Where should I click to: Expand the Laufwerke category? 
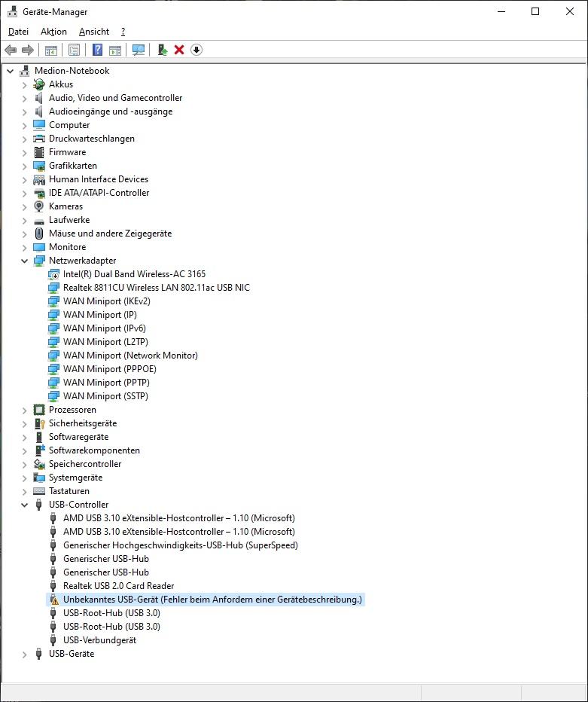click(24, 220)
